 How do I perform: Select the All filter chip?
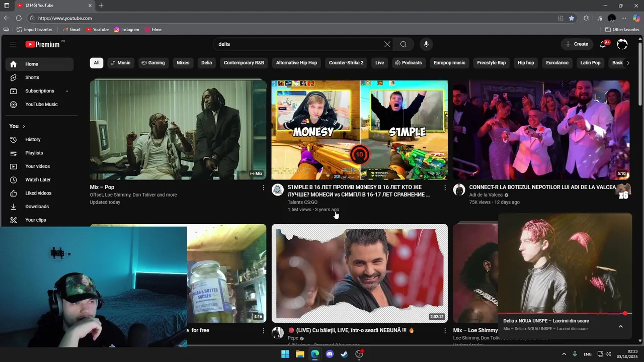click(97, 63)
